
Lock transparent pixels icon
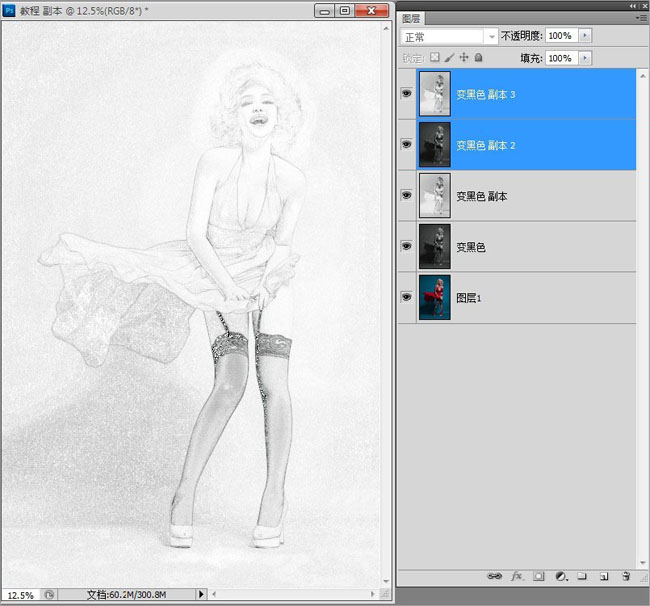coord(434,57)
